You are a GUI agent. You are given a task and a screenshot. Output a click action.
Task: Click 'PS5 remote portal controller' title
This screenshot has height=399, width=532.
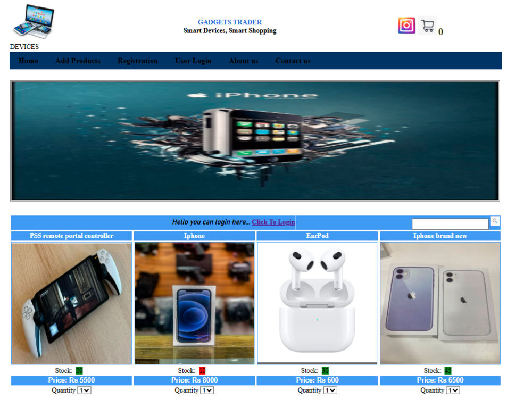click(x=71, y=236)
